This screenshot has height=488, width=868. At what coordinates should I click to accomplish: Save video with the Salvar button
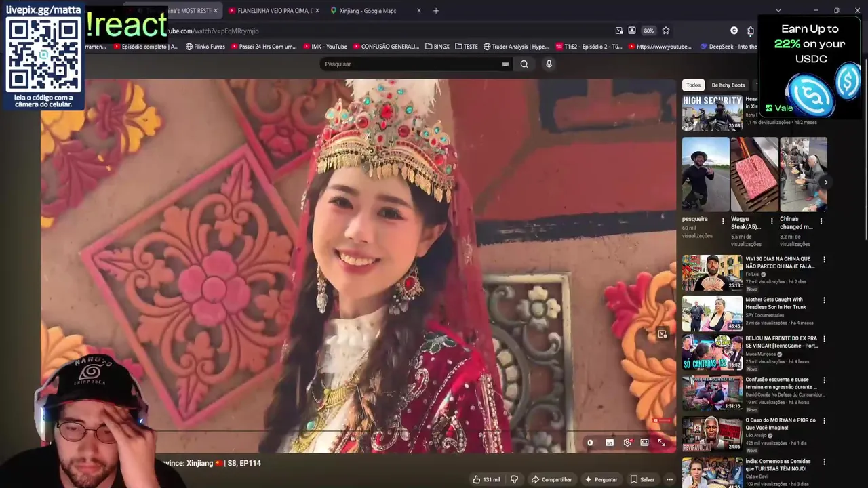(642, 479)
